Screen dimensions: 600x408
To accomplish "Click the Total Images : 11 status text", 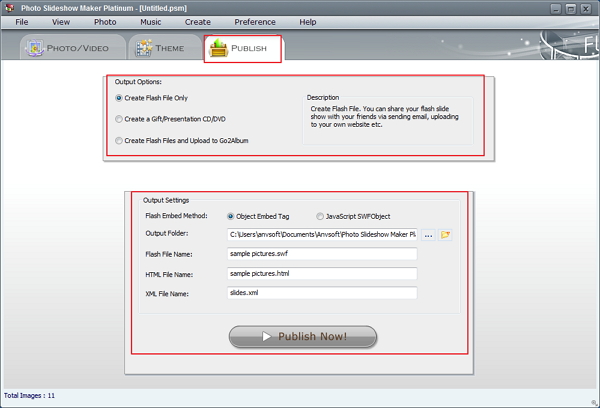I will coord(29,396).
